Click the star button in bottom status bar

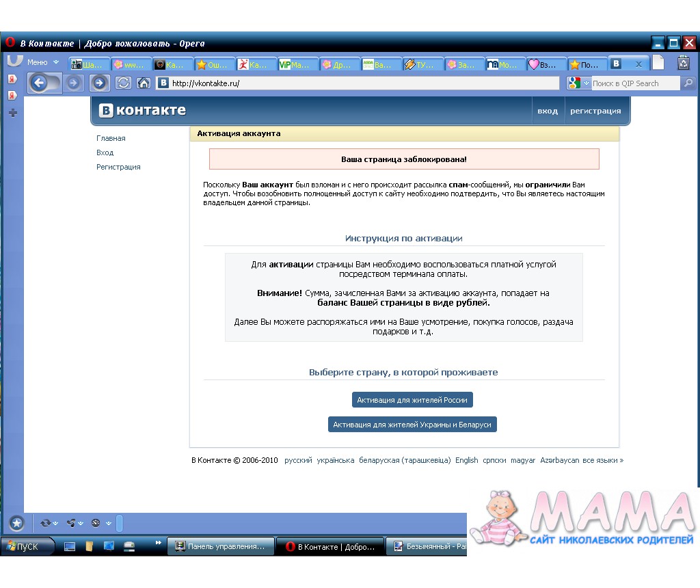point(16,523)
